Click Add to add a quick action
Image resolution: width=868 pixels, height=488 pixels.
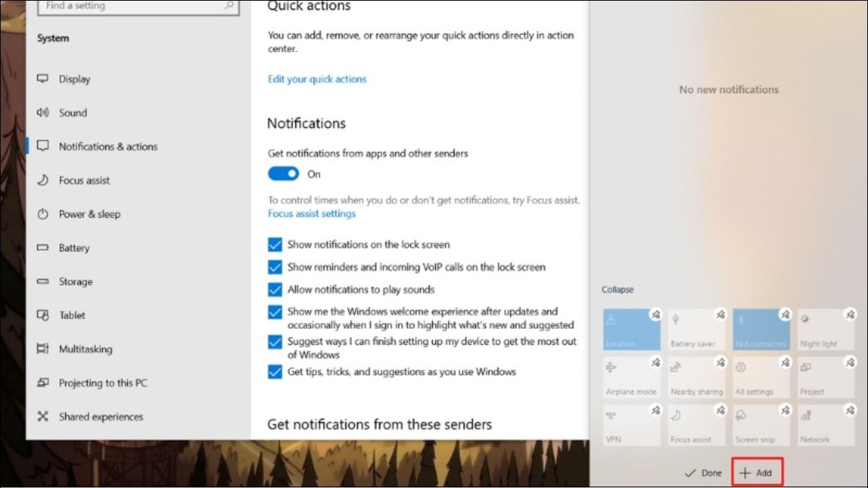click(757, 473)
